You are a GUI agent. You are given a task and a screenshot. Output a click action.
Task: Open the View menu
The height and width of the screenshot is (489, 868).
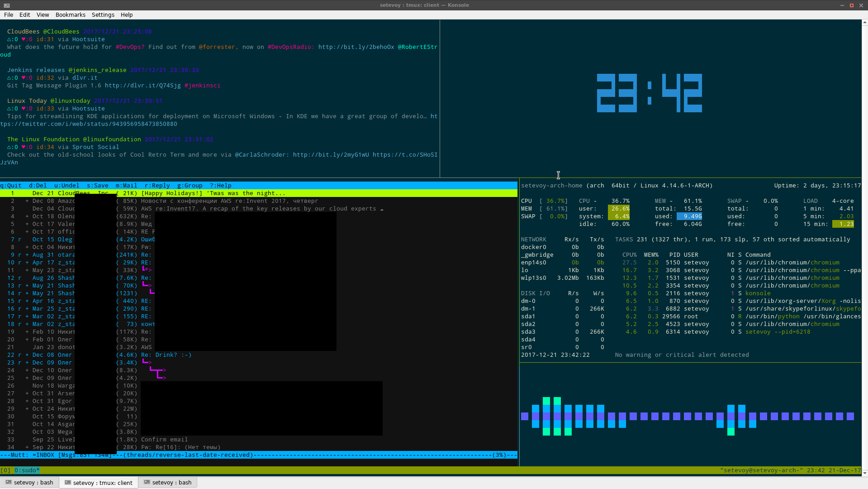pyautogui.click(x=43, y=14)
